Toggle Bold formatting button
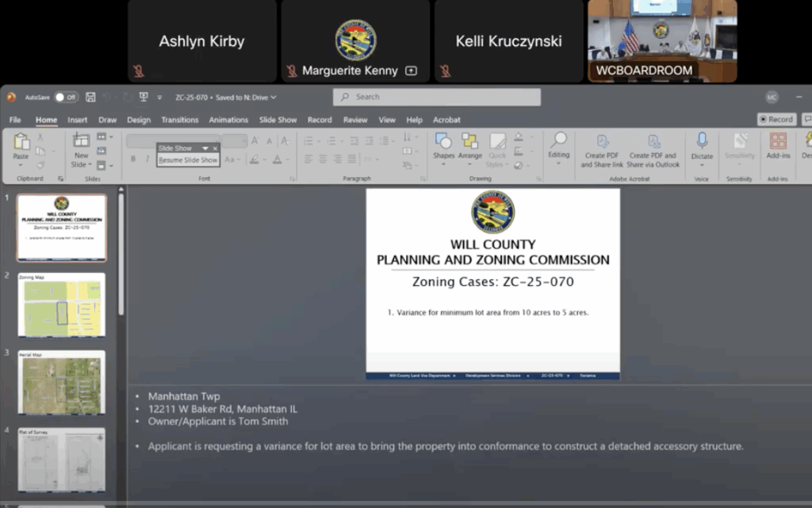The height and width of the screenshot is (508, 812). pyautogui.click(x=133, y=160)
